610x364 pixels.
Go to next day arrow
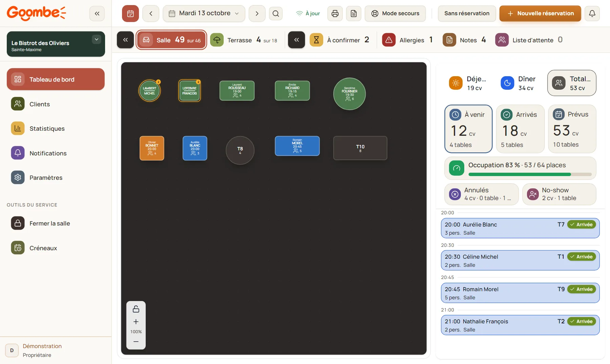257,14
